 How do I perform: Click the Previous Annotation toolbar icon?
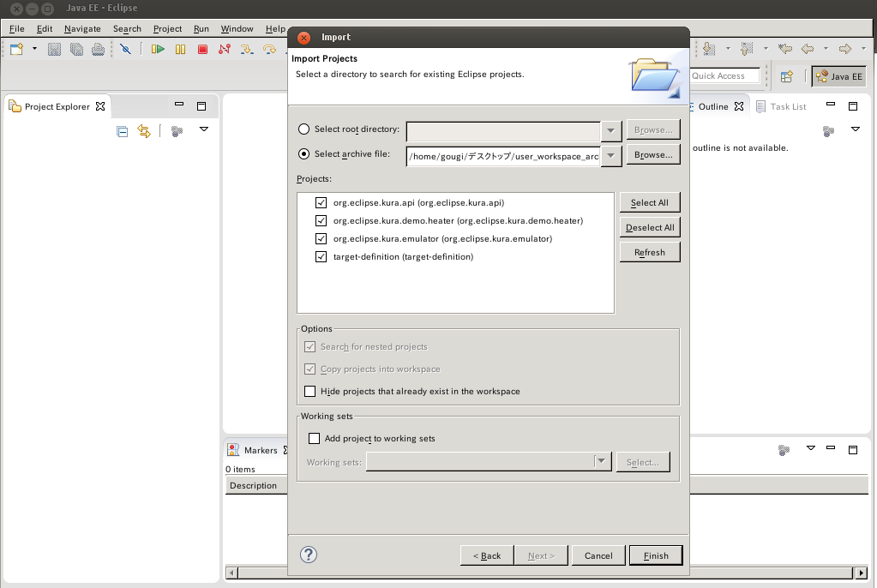pos(748,49)
